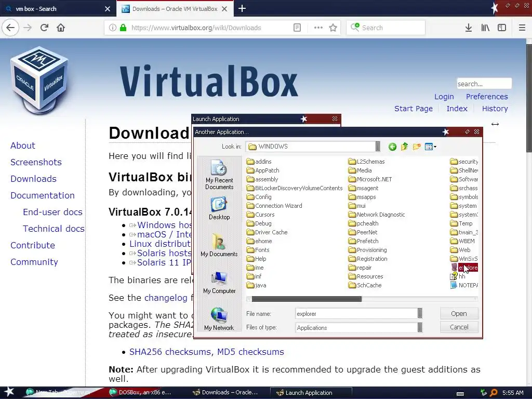Open About in the left sidebar
This screenshot has height=399, width=532.
click(x=23, y=145)
